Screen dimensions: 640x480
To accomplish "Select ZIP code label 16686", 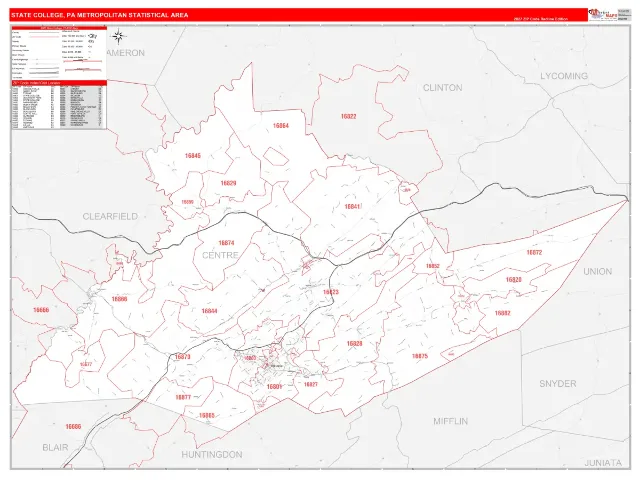I will 73,427.
